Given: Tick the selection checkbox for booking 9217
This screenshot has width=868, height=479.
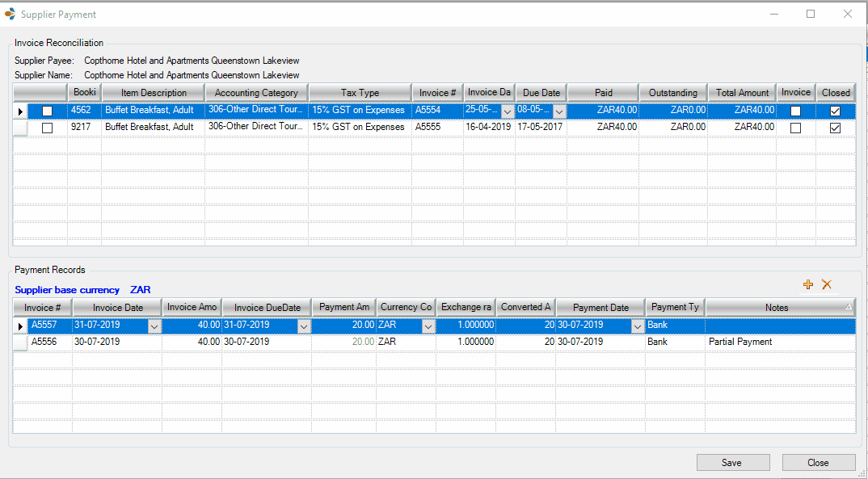Looking at the screenshot, I should [x=48, y=128].
